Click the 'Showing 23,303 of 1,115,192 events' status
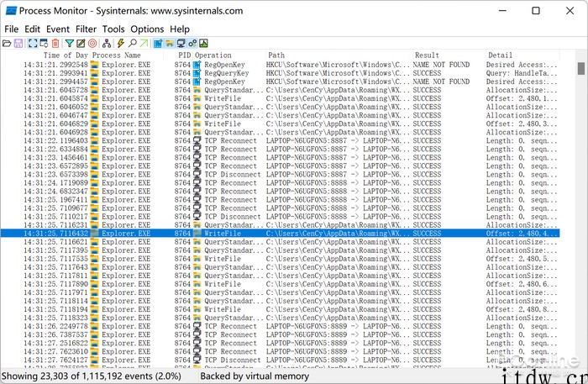This screenshot has width=588, height=384. 91,376
